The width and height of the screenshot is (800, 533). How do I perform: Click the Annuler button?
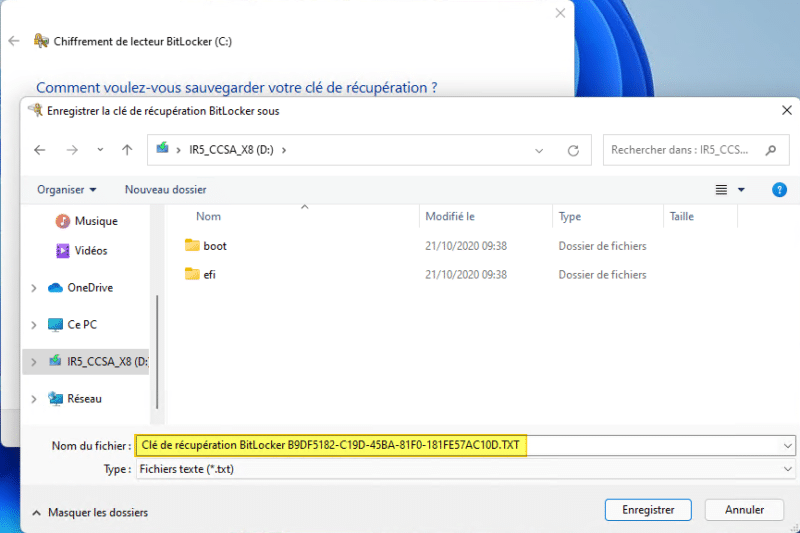click(744, 510)
